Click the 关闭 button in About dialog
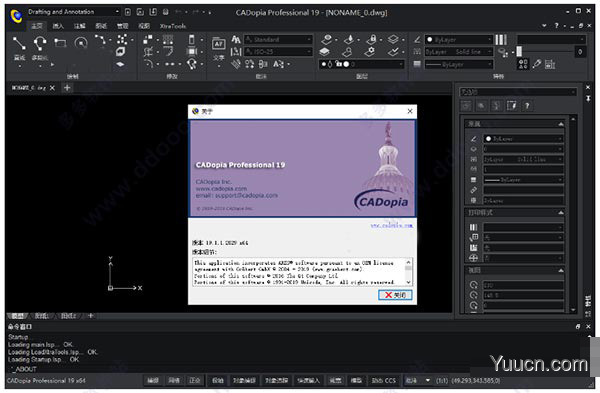600x393 pixels. [395, 295]
